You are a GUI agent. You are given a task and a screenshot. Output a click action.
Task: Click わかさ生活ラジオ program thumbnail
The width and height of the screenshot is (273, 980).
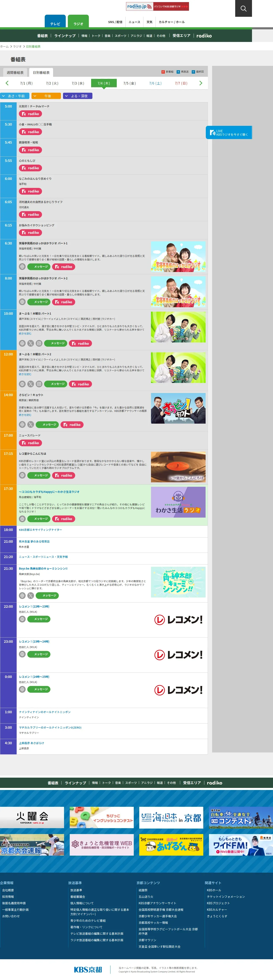coord(178,502)
